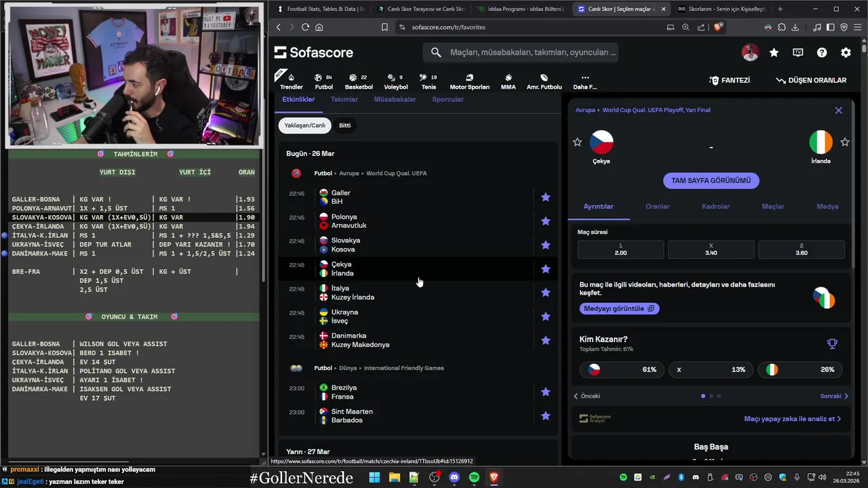Image resolution: width=868 pixels, height=488 pixels.
Task: Open the TV schedule icon in Sofascore header
Action: coord(798,52)
